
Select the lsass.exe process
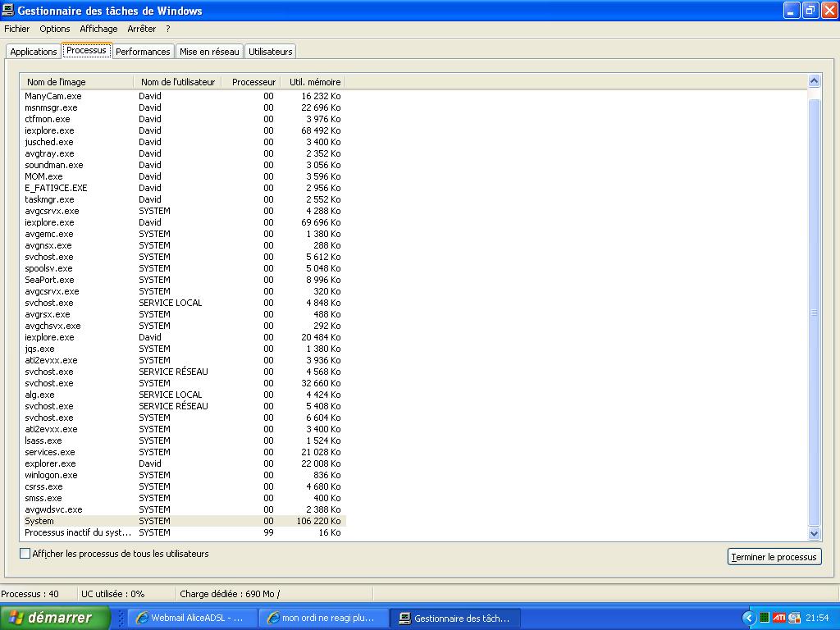click(x=183, y=441)
